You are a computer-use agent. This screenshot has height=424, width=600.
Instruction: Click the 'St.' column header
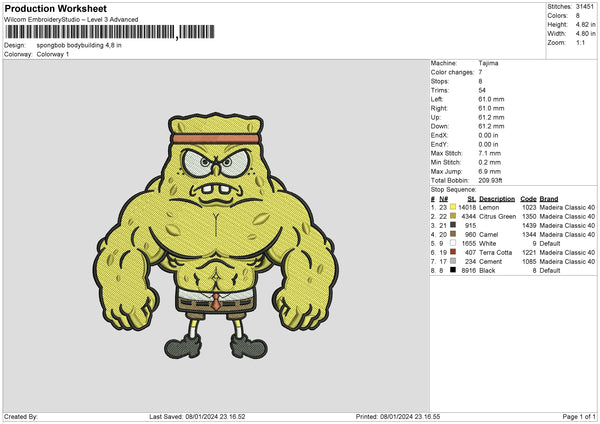[472, 199]
